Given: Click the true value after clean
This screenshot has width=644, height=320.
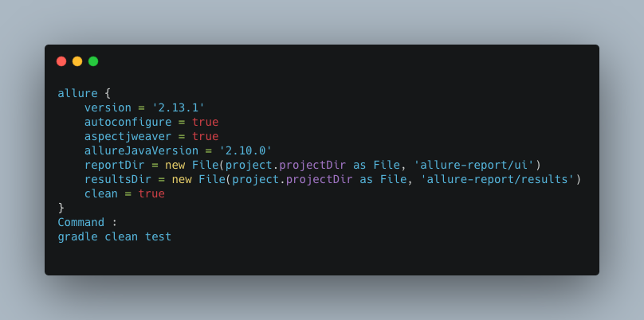Looking at the screenshot, I should (151, 193).
